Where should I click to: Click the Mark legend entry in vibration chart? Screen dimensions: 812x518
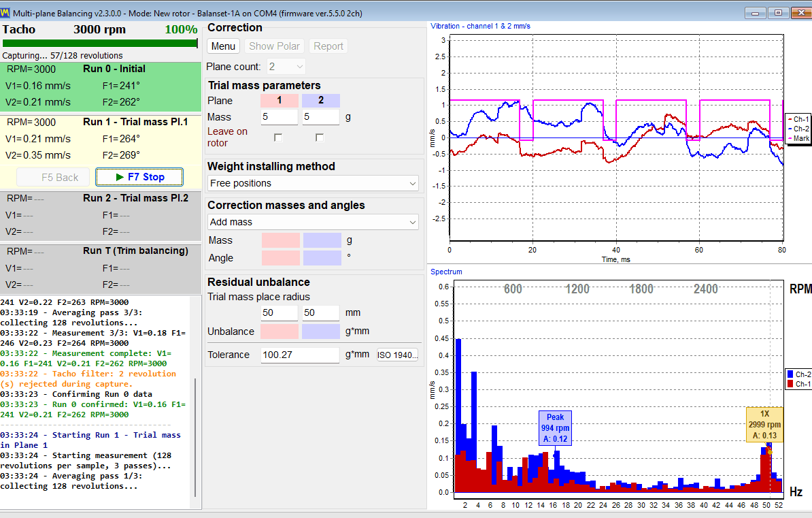(798, 138)
